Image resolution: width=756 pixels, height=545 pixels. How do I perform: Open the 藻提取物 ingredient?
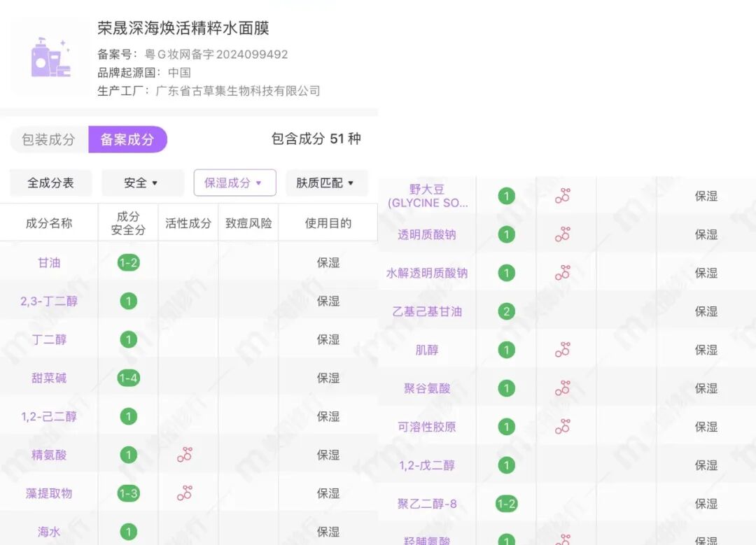[49, 493]
